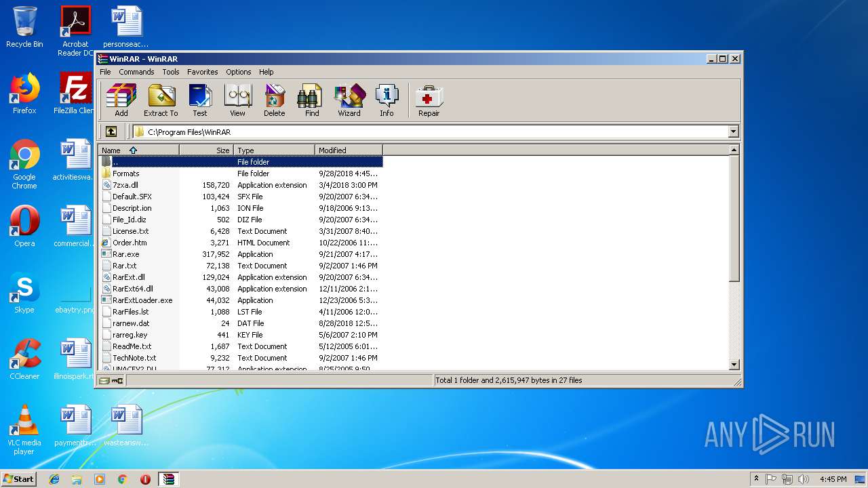This screenshot has height=488, width=868.
Task: Click the drive icon in WinRAR status bar
Action: [x=104, y=381]
